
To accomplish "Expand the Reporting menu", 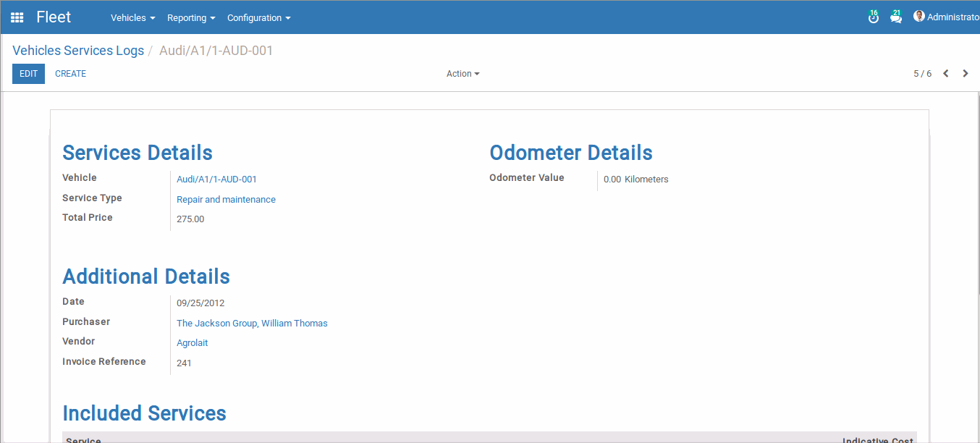I will [x=191, y=17].
